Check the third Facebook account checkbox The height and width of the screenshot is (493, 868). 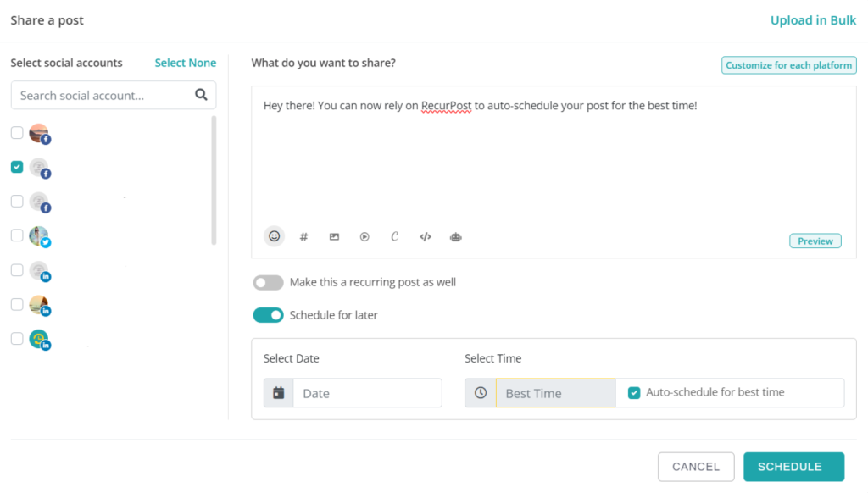(x=17, y=201)
